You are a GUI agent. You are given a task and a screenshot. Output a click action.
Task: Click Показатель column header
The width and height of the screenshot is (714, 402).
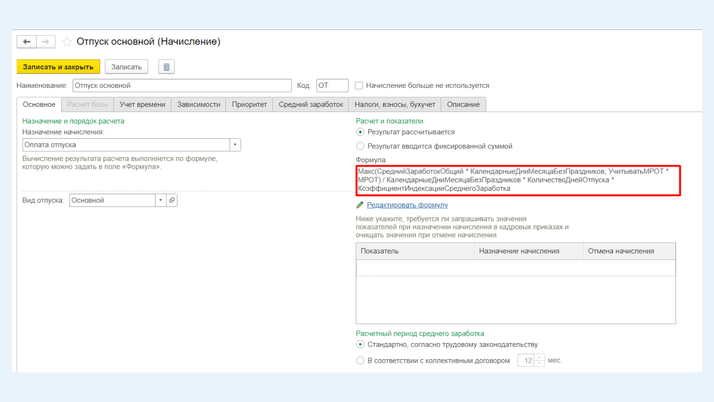click(x=415, y=251)
